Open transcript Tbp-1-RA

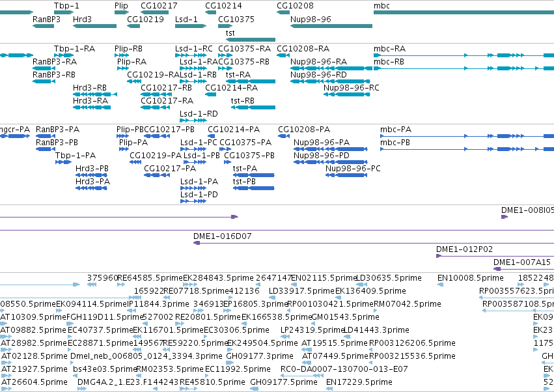tap(74, 48)
